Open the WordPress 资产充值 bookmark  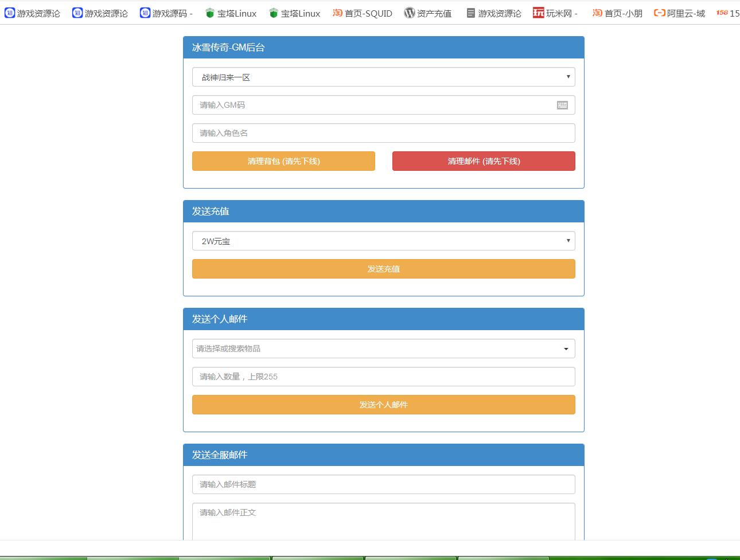point(428,13)
